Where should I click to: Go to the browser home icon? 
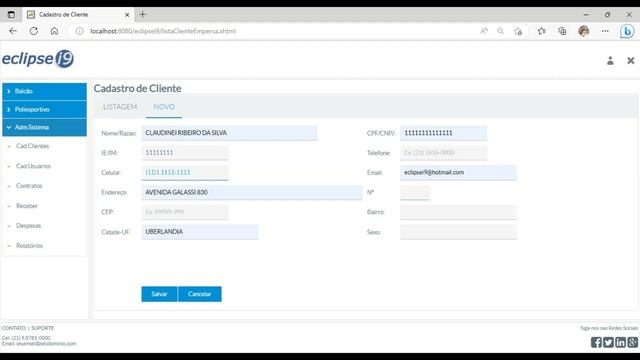[54, 31]
